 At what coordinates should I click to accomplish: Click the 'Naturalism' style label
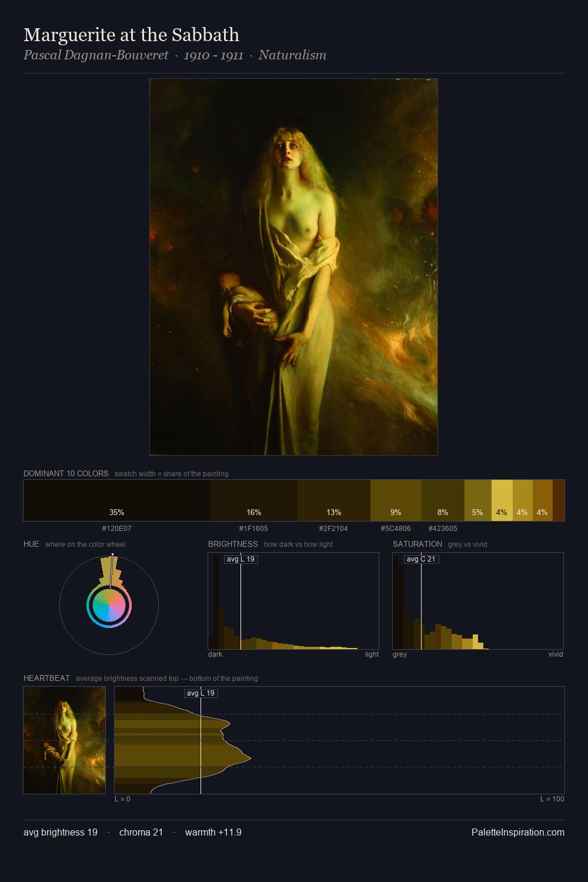(x=292, y=55)
